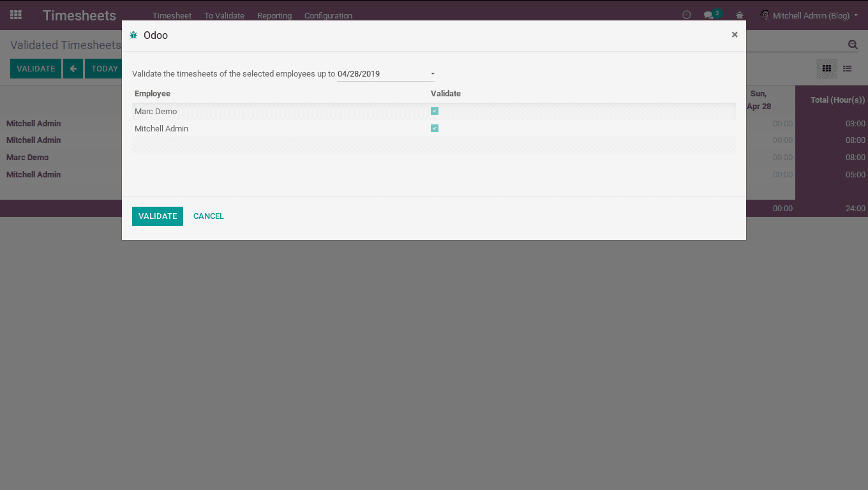Click the TODAY button
Image resolution: width=868 pixels, height=490 pixels.
tap(103, 69)
